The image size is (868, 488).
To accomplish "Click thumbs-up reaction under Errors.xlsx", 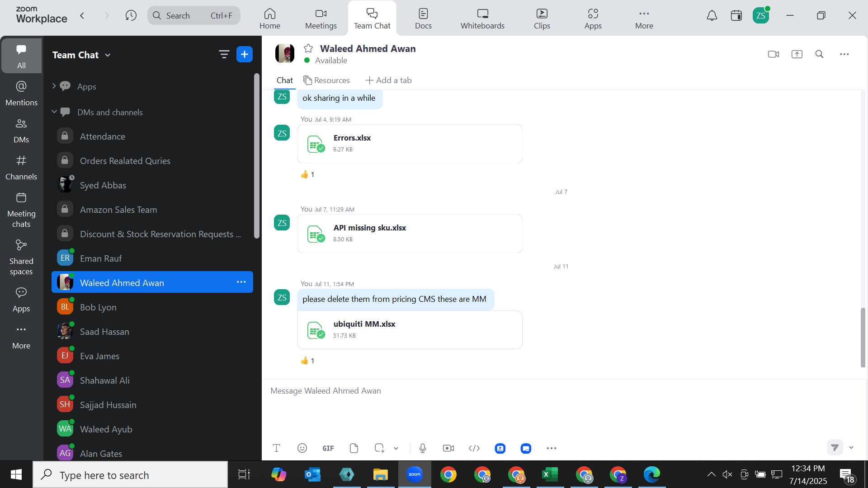I will click(307, 175).
